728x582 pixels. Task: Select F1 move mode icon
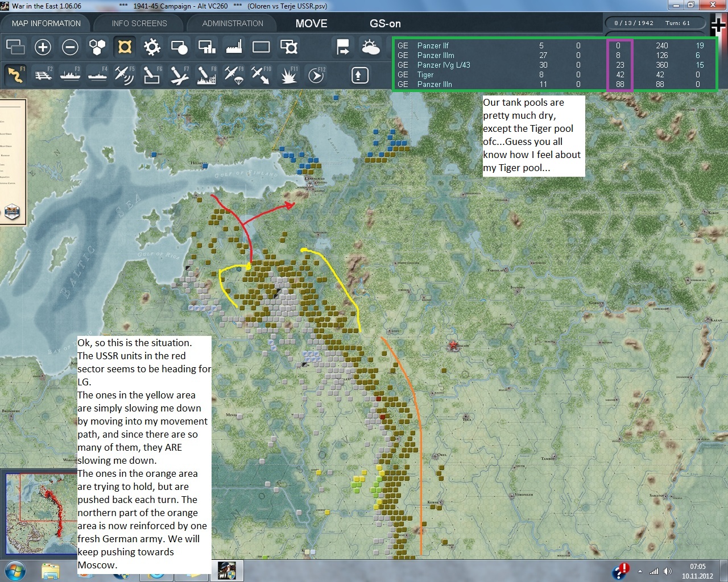tap(15, 74)
